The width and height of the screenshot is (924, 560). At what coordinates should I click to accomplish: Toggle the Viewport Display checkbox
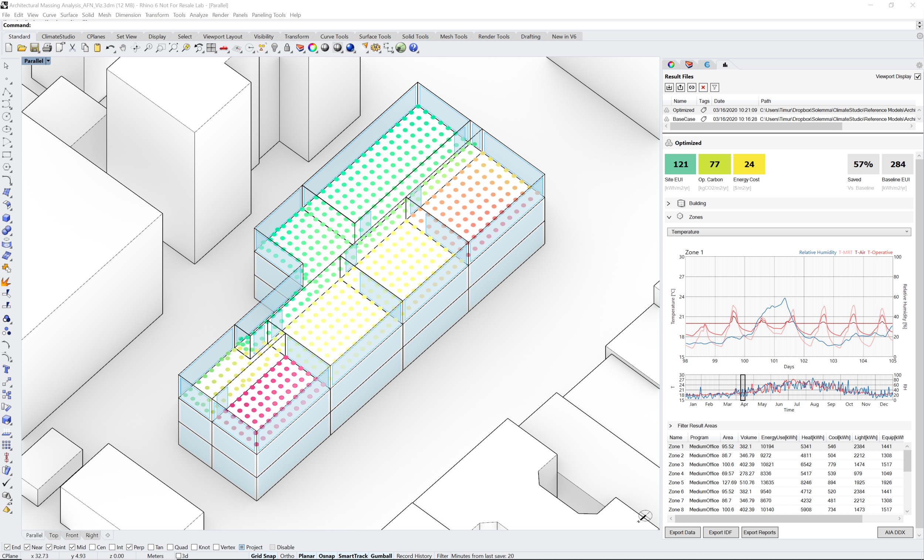pos(917,76)
